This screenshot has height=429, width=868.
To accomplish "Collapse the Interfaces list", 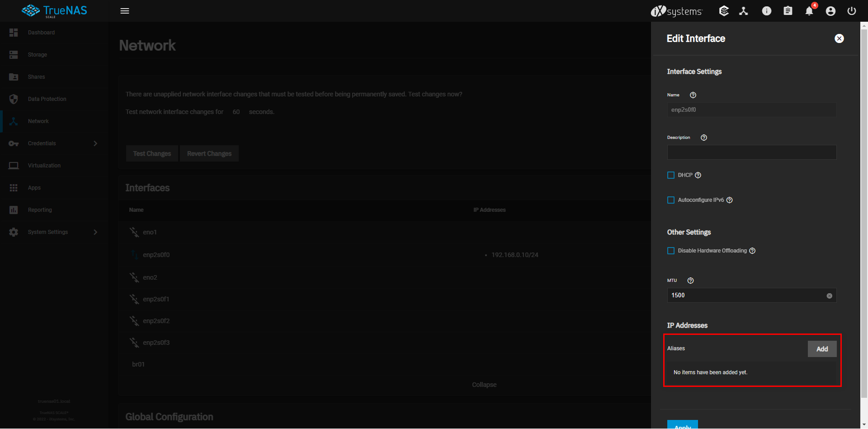I will coord(484,385).
